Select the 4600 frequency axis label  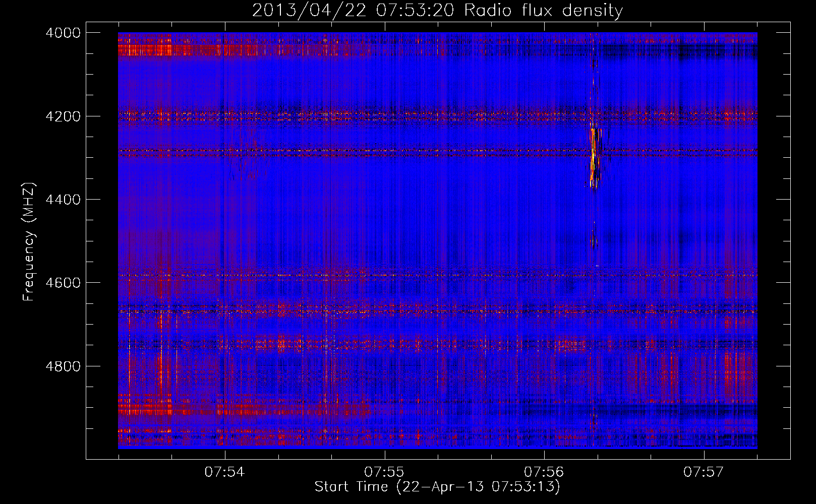click(x=63, y=283)
